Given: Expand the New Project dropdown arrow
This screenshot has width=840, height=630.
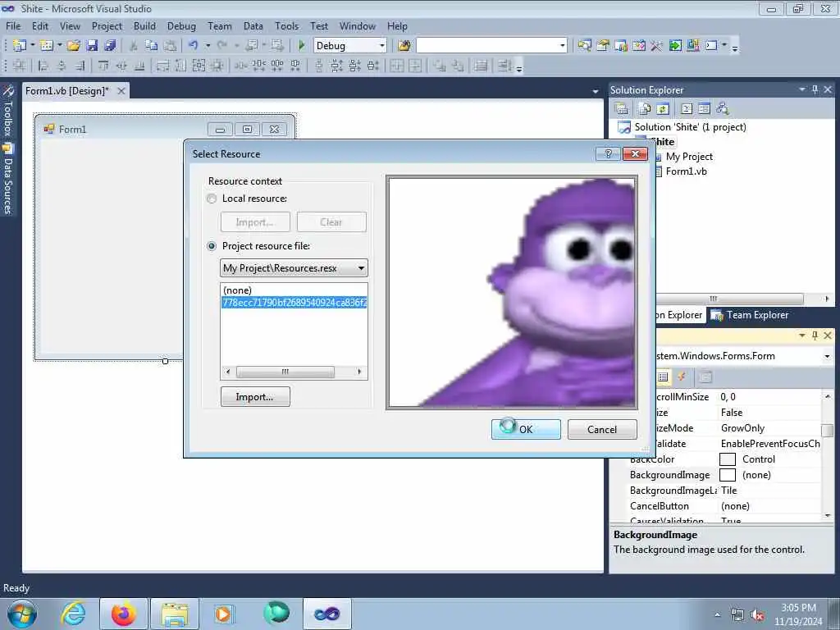Looking at the screenshot, I should (32, 46).
